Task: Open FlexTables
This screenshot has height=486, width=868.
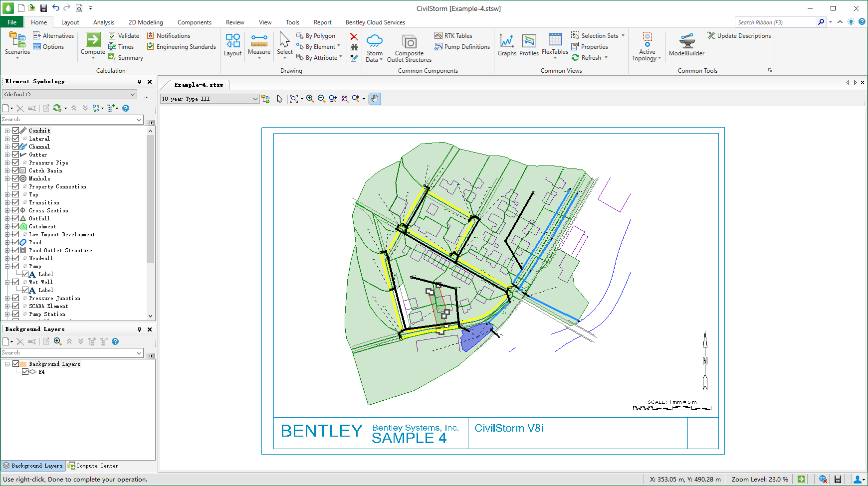Action: 554,45
